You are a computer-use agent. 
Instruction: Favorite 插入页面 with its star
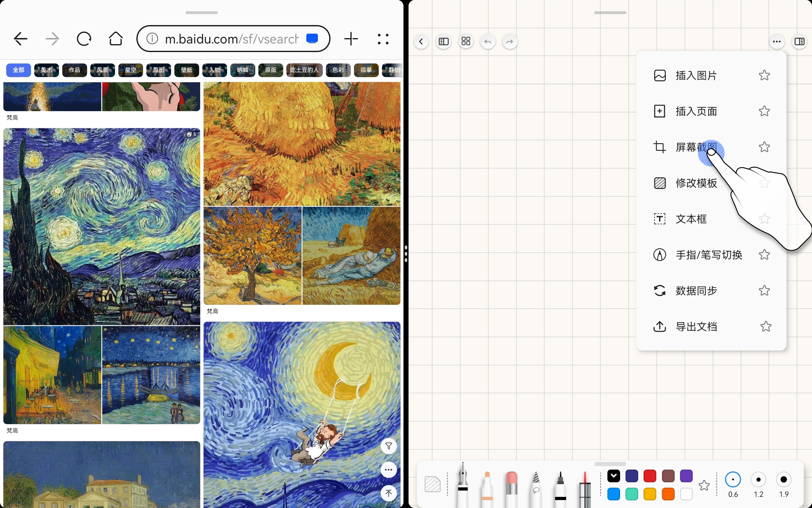(764, 111)
